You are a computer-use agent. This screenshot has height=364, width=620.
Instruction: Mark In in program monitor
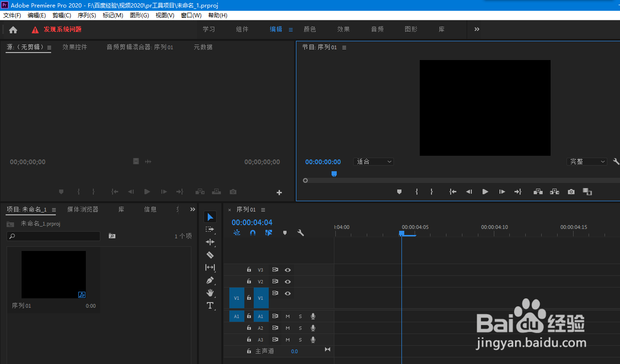[416, 192]
